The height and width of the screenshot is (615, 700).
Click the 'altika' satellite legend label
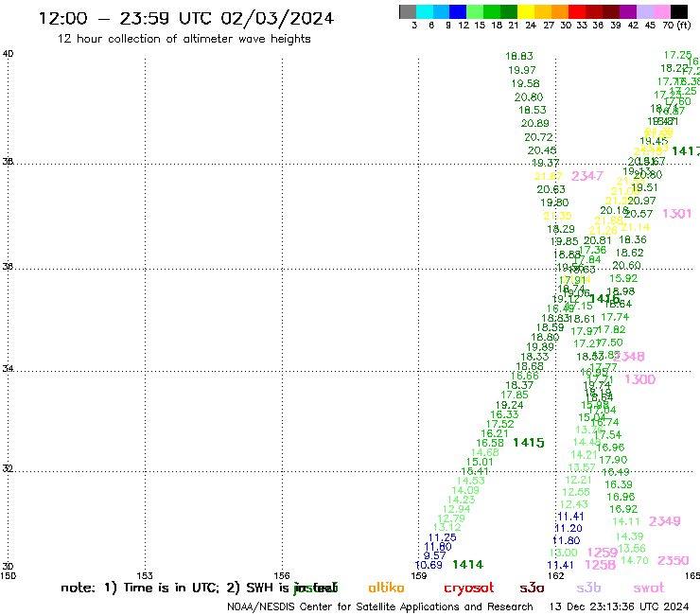[x=386, y=588]
